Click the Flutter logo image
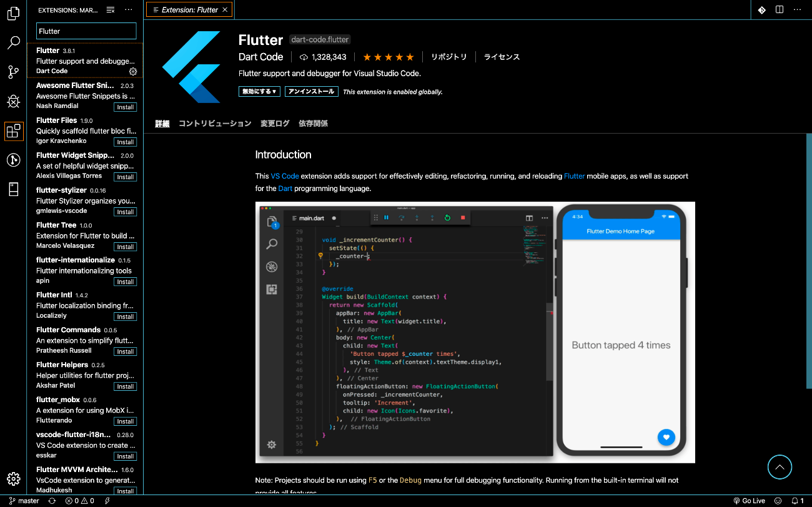The image size is (812, 507). click(x=191, y=67)
